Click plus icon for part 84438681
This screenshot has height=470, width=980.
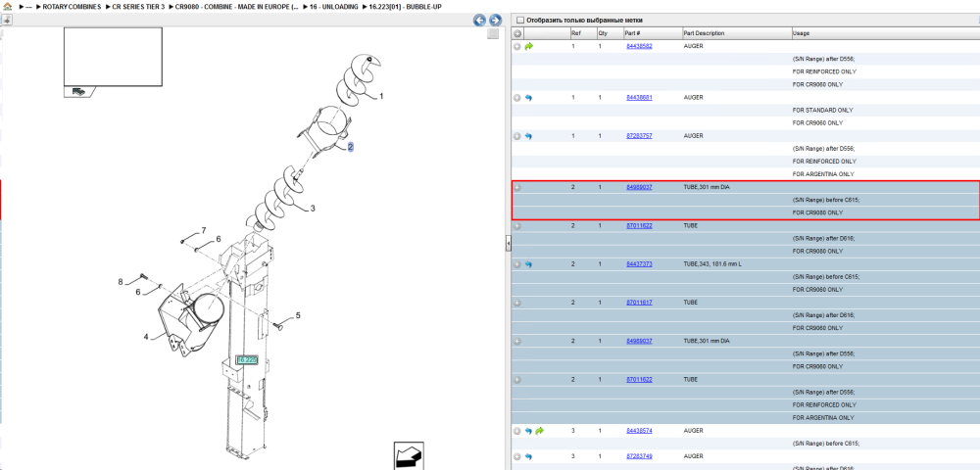point(516,97)
